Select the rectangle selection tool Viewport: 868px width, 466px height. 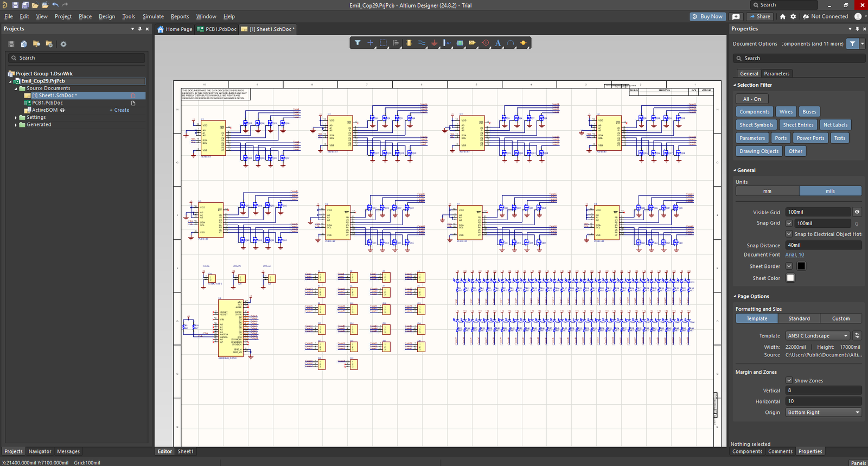pyautogui.click(x=383, y=43)
